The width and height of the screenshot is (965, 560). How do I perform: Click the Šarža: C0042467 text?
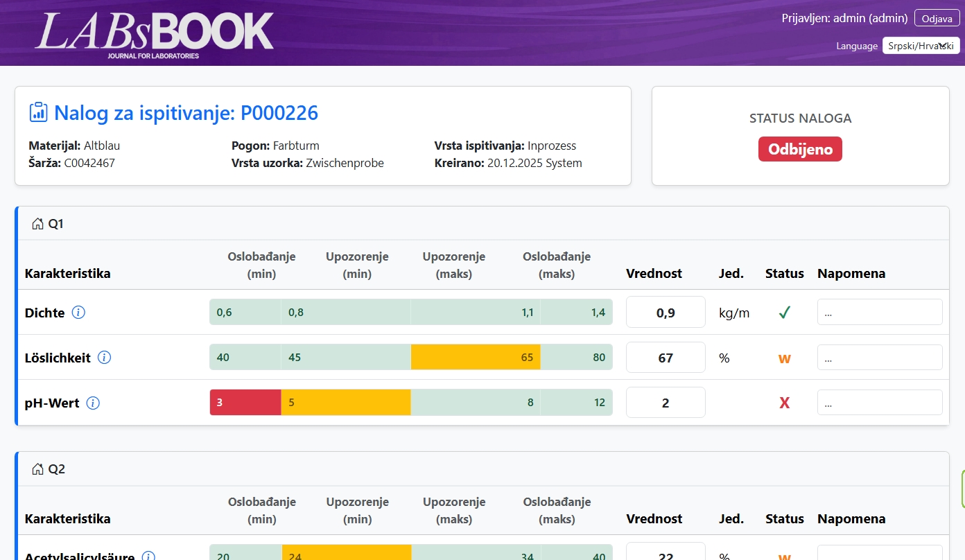[x=72, y=164]
